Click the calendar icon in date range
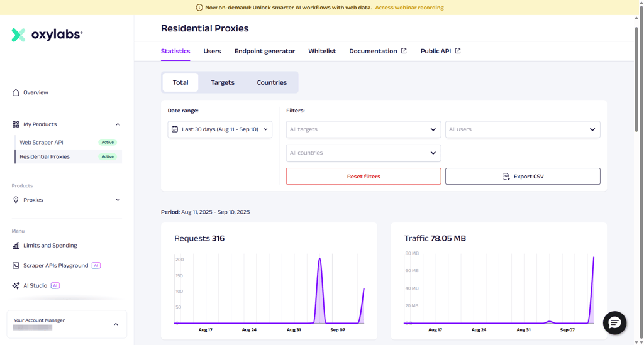The image size is (644, 345). pyautogui.click(x=175, y=129)
